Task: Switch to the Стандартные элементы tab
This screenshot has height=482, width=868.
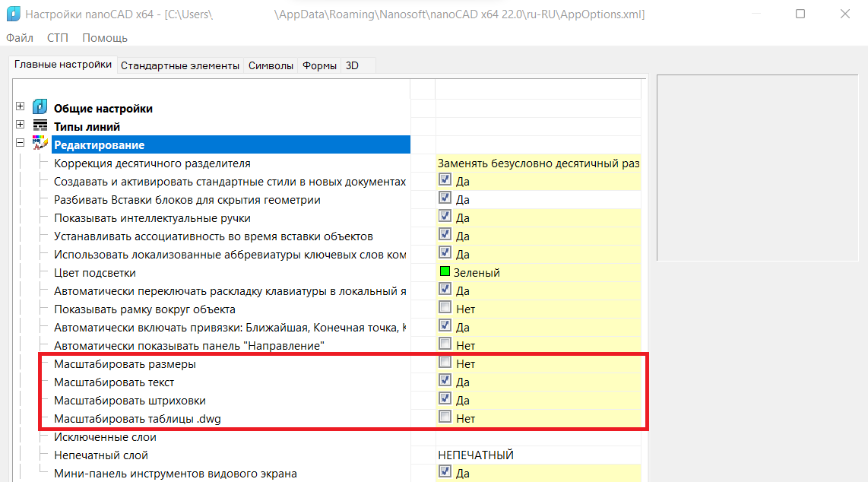Action: click(179, 65)
